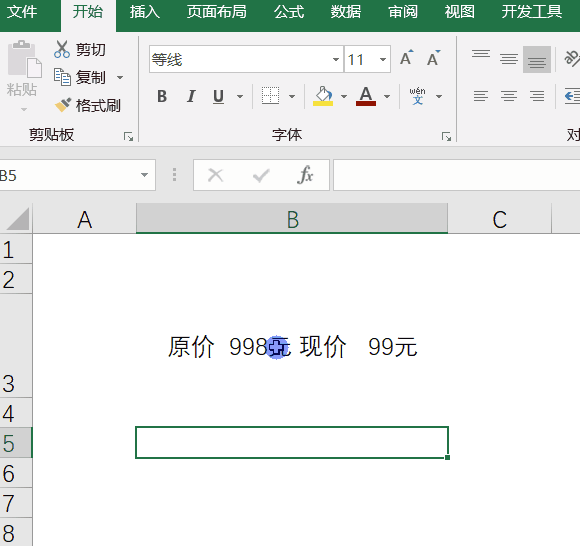Apply the fill color bucket
Image resolution: width=580 pixels, height=546 pixels.
tap(323, 96)
